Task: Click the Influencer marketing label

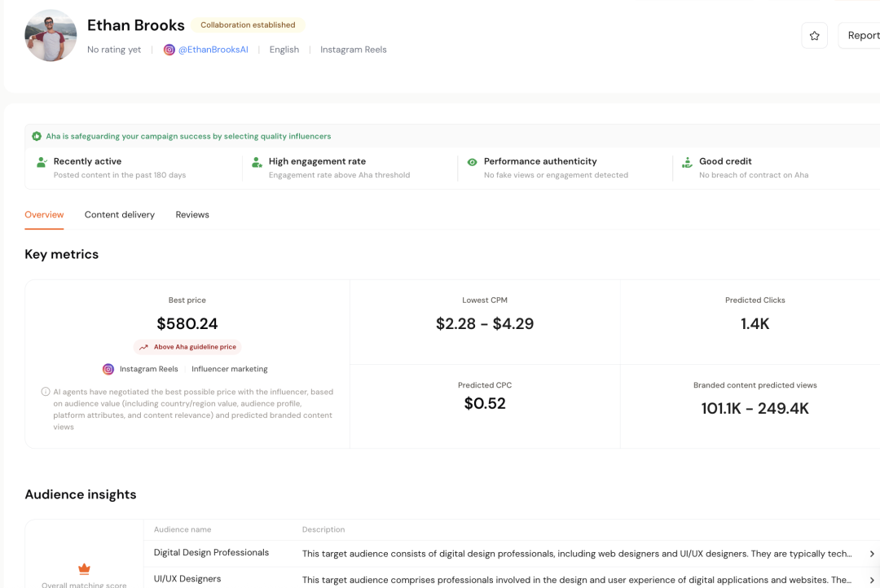Action: pos(230,369)
